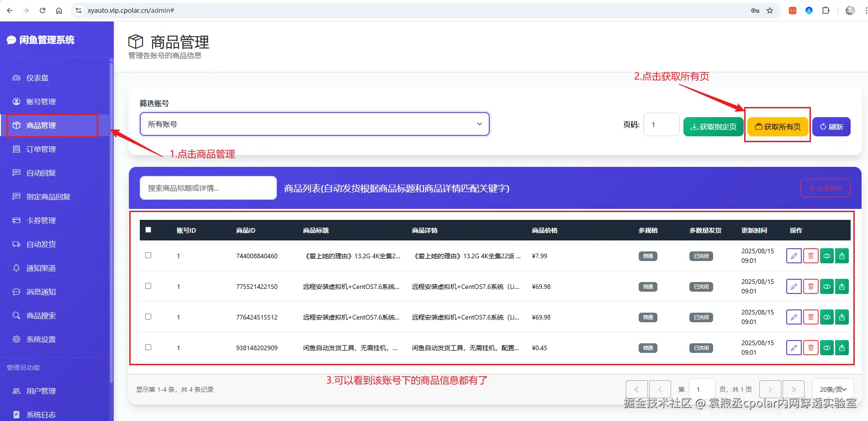
Task: Open the 所有账号 account filter dropdown
Action: (315, 124)
